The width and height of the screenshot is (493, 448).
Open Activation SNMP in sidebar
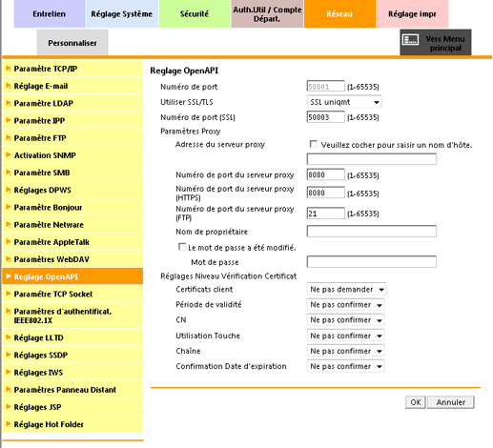pos(72,155)
